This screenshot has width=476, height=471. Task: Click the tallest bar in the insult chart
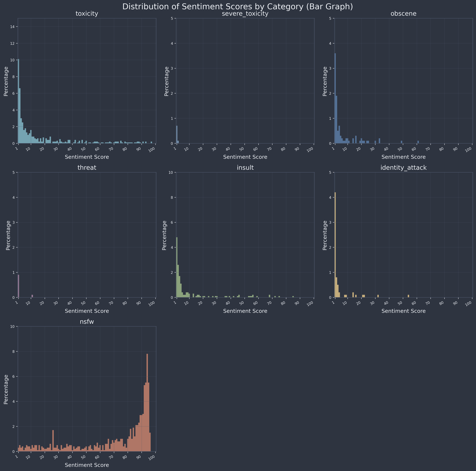click(x=177, y=267)
